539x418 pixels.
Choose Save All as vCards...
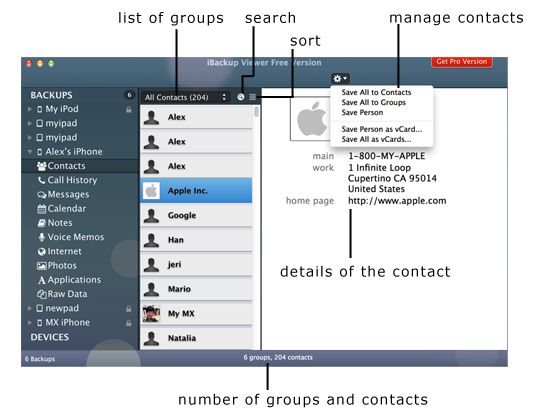click(x=376, y=139)
